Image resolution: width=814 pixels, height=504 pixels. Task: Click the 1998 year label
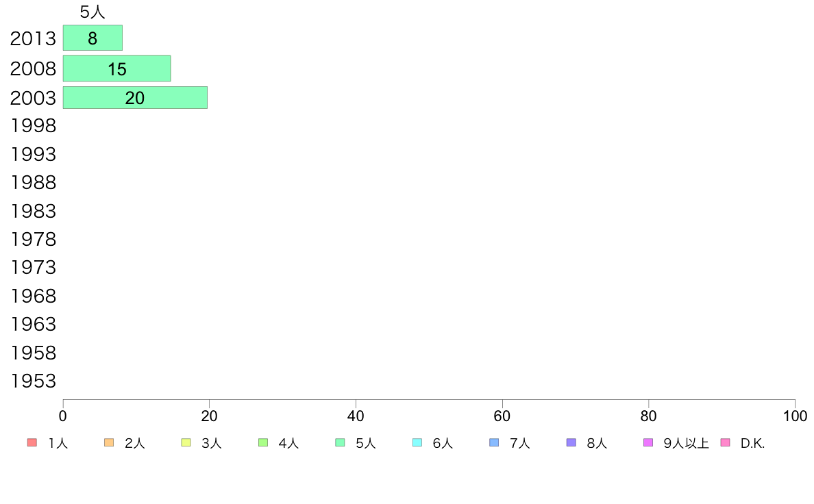[33, 126]
